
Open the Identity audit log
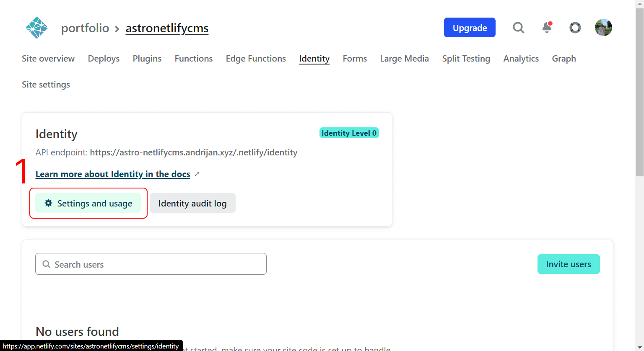(x=192, y=203)
